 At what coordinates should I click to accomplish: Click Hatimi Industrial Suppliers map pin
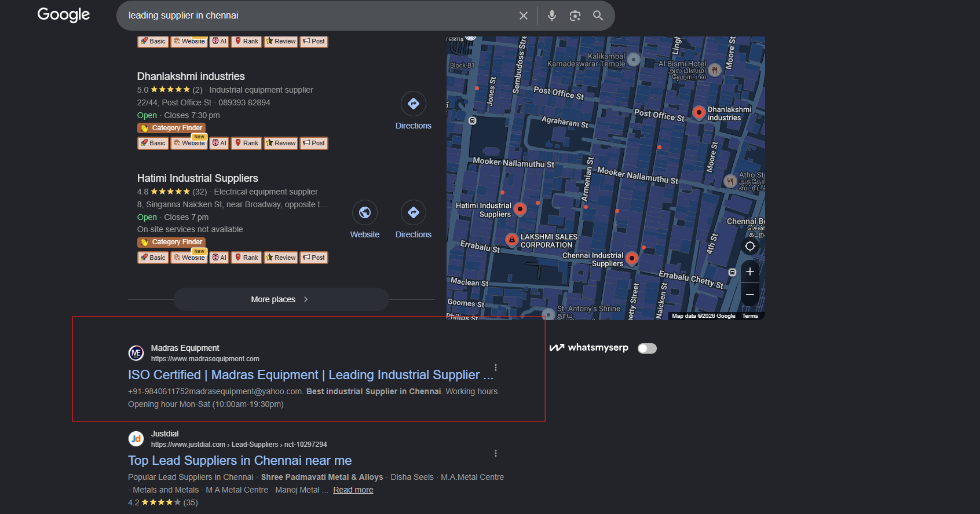click(x=520, y=209)
